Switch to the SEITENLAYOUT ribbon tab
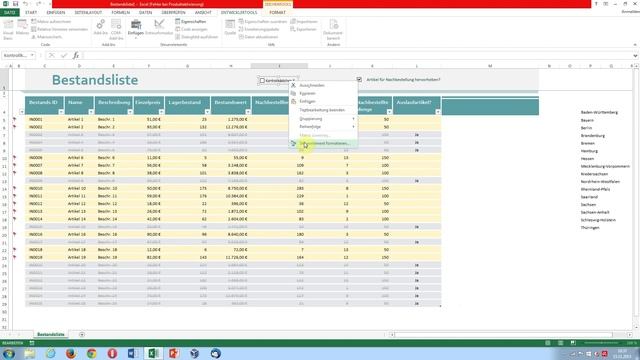This screenshot has width=640, height=360. tap(88, 12)
